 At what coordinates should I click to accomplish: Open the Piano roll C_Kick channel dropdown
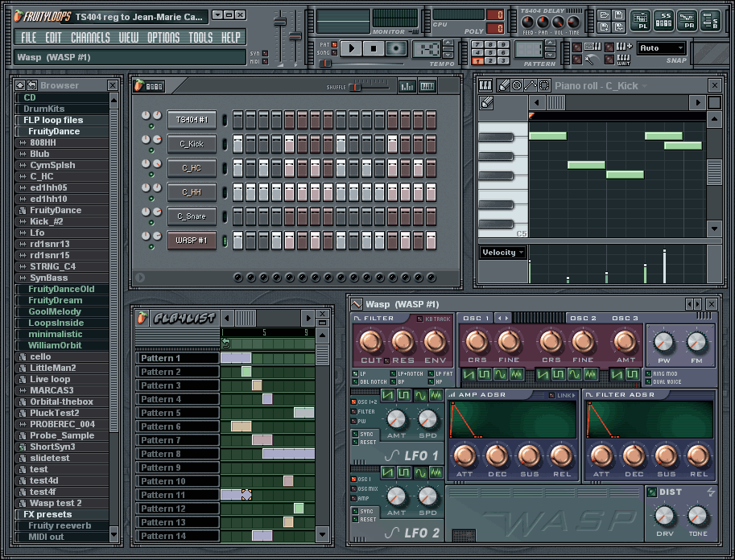645,86
